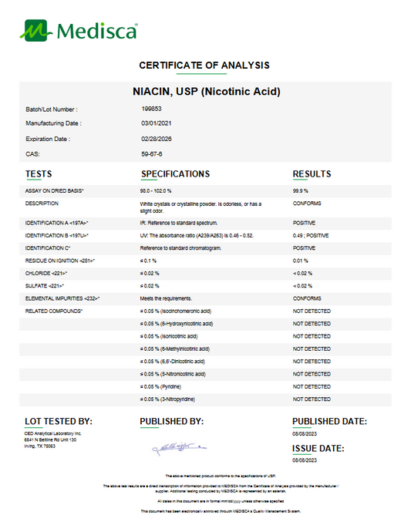Click the PUBLISHED BY heading
Image resolution: width=411 pixels, height=532 pixels.
click(172, 421)
